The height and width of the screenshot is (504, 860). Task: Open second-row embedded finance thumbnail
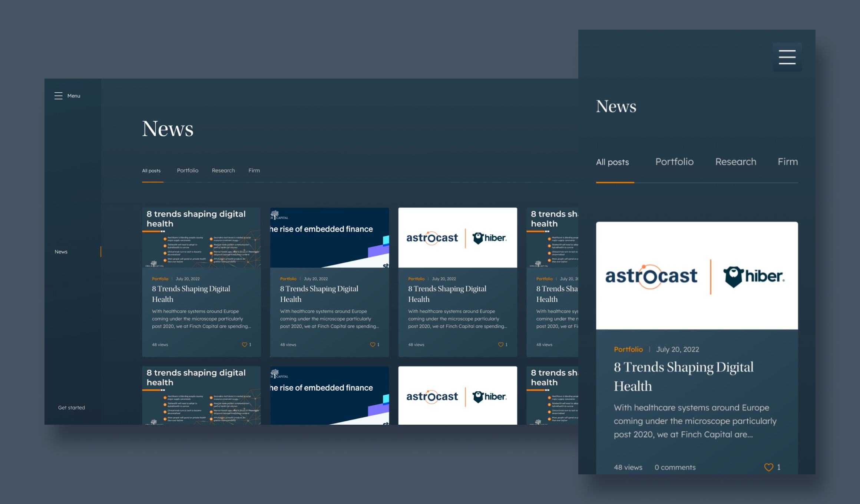pos(330,395)
